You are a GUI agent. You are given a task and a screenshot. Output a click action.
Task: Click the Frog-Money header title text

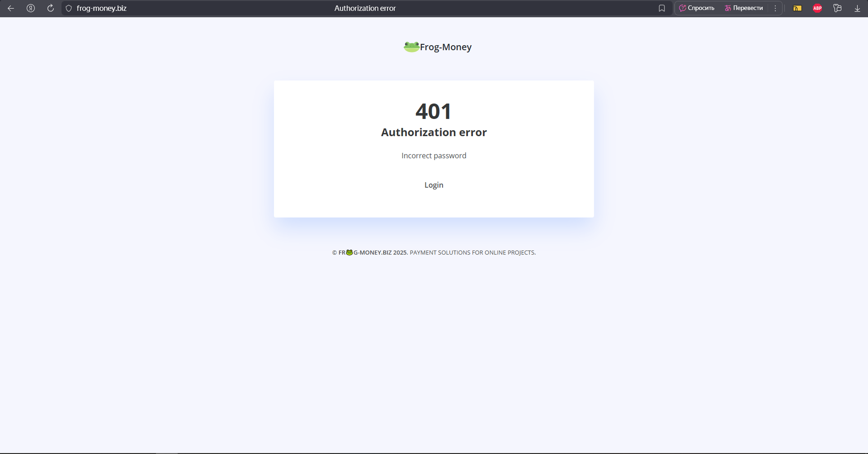445,47
